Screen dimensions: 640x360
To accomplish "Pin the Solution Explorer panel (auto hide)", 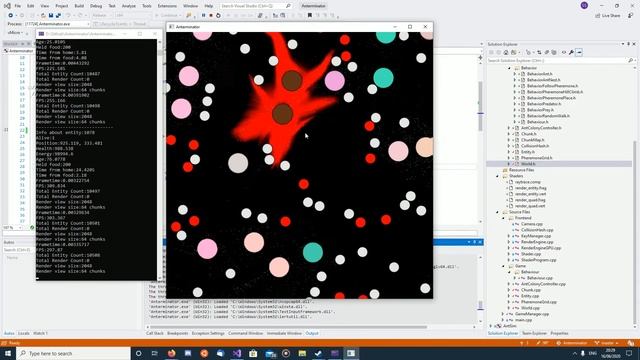I will pos(629,44).
